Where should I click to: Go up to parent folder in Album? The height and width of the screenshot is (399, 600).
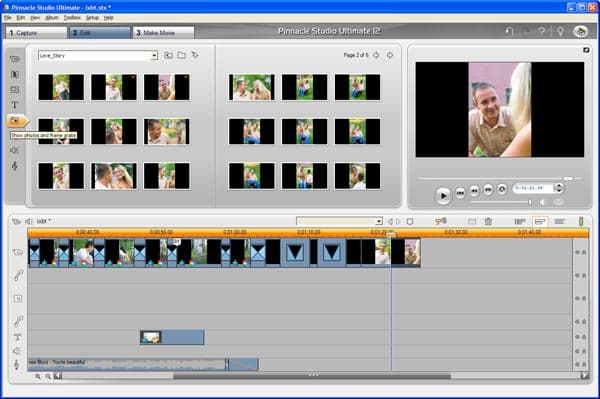pos(168,55)
